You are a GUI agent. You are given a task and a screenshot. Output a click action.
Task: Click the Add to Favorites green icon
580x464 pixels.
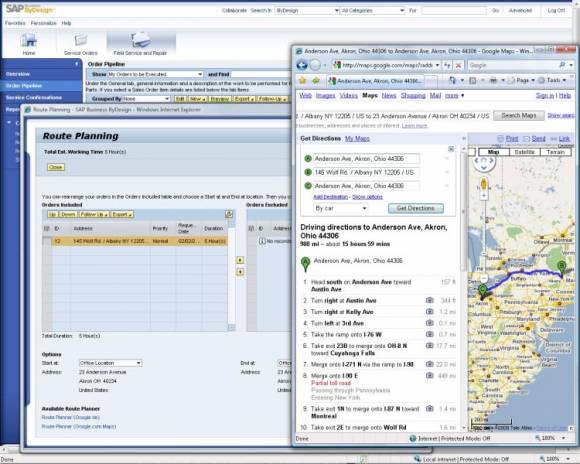pos(316,80)
